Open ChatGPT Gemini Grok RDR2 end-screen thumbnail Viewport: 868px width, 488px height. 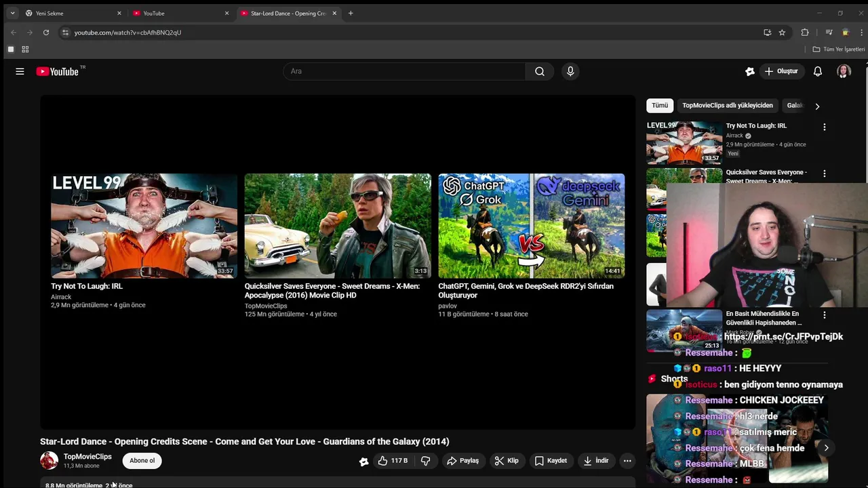pyautogui.click(x=532, y=226)
